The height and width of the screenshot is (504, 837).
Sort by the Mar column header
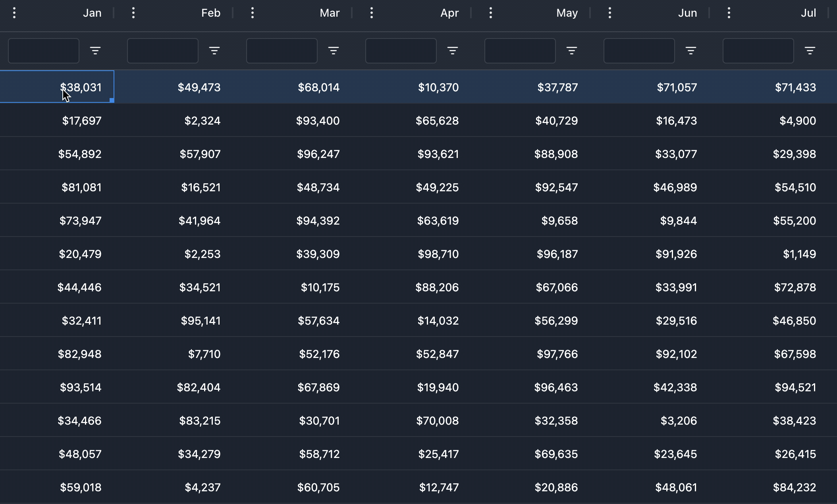point(330,13)
